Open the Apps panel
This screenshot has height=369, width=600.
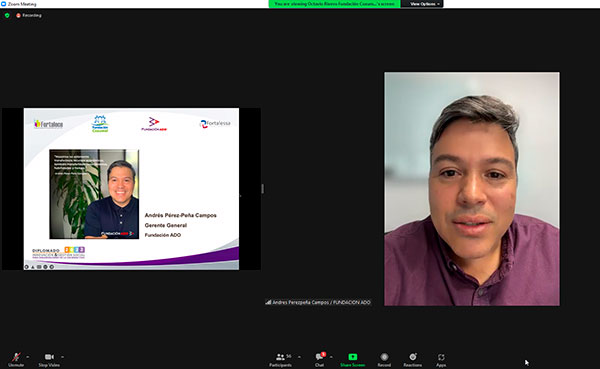pos(441,359)
